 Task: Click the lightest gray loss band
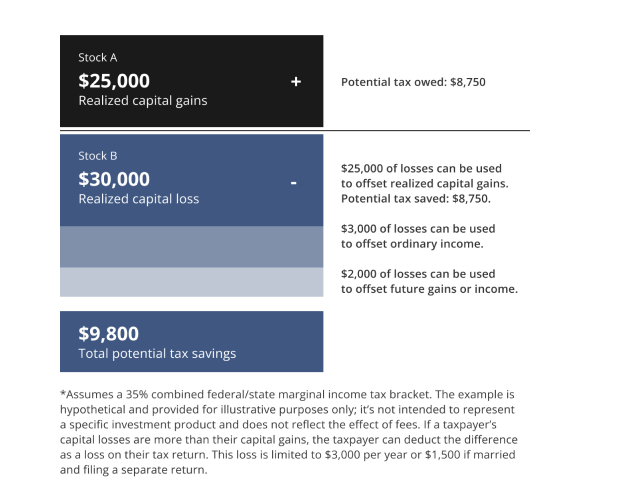click(x=192, y=282)
